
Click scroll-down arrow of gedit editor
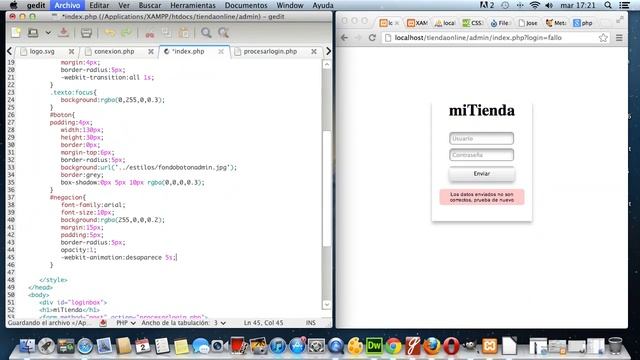tap(327, 304)
